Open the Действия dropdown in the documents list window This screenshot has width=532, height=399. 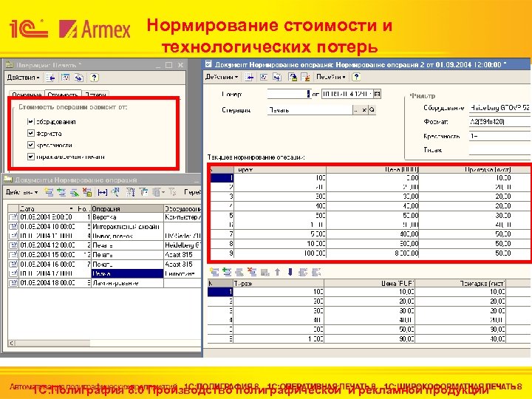[21, 192]
